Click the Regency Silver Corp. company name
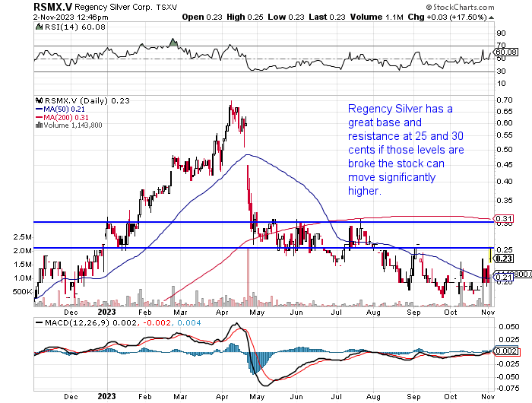Viewport: 532px width, 403px height. (x=114, y=7)
